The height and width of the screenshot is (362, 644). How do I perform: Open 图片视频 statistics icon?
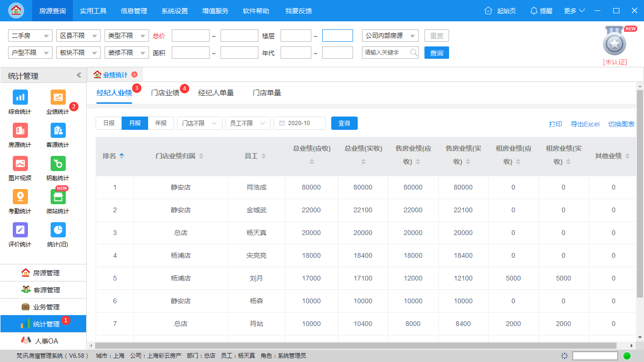[x=20, y=163]
